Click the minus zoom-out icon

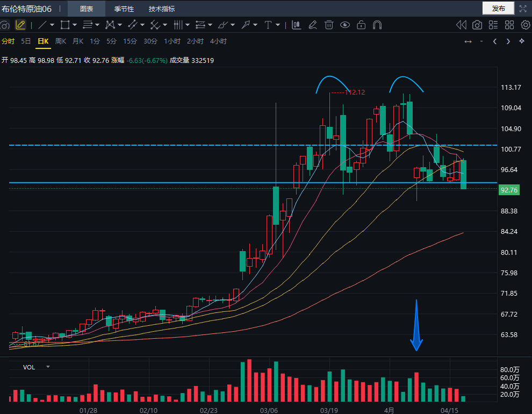(481, 41)
